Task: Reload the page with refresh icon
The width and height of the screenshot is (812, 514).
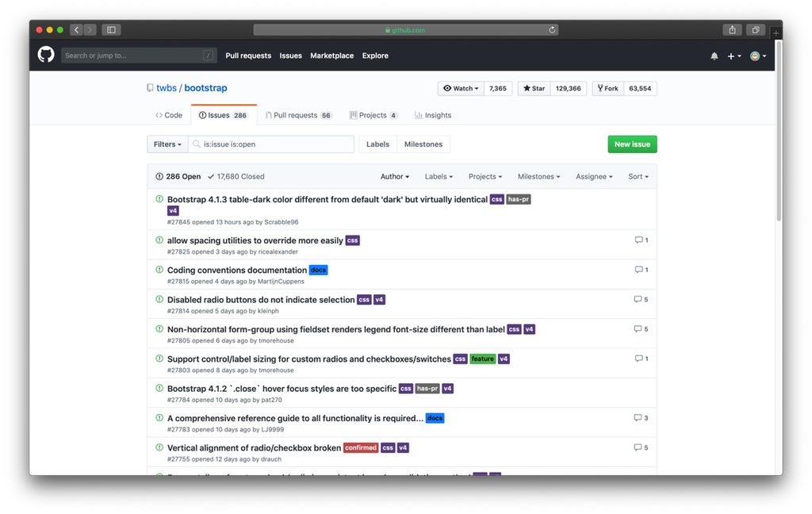Action: [552, 30]
